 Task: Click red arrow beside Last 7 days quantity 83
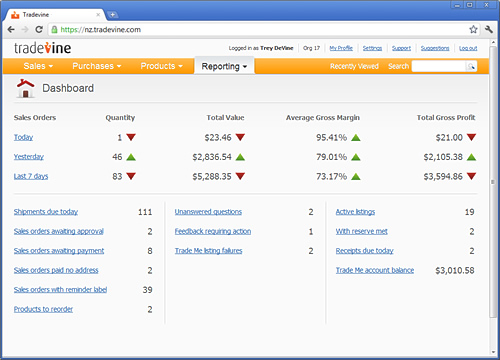[131, 176]
